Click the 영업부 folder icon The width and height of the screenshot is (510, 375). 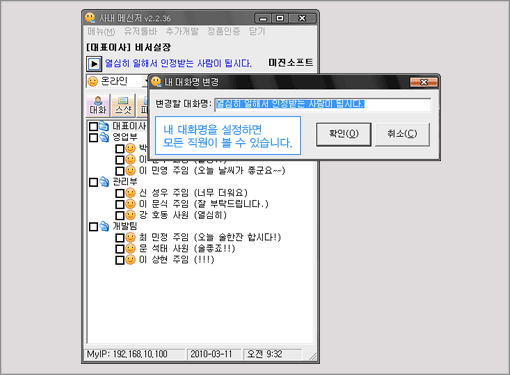(x=104, y=137)
